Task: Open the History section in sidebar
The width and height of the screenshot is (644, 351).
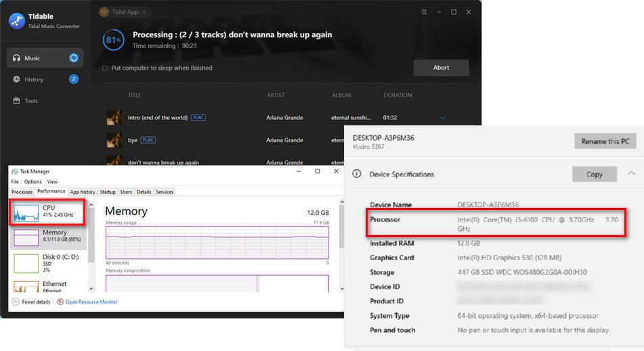Action: coord(45,79)
